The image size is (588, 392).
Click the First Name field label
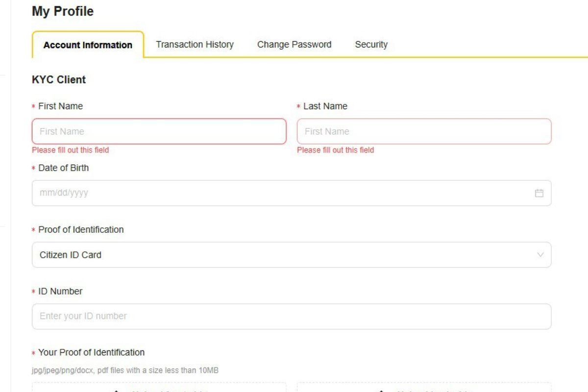(60, 106)
